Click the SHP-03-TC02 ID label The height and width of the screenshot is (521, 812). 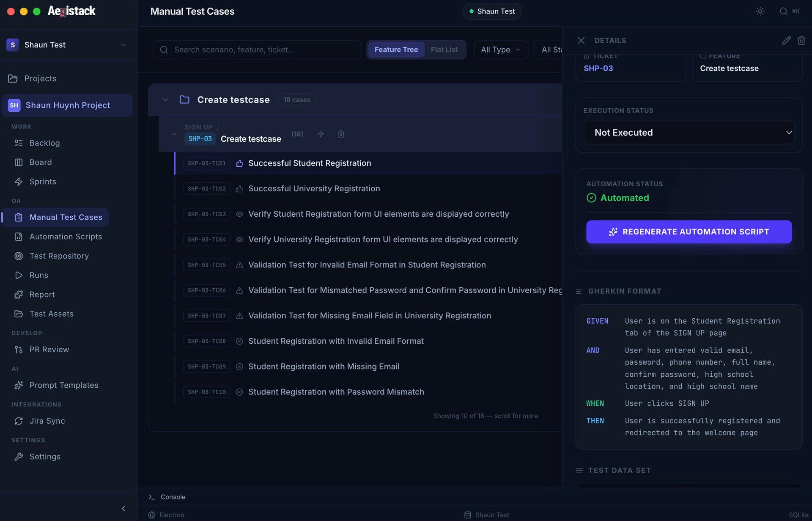206,189
